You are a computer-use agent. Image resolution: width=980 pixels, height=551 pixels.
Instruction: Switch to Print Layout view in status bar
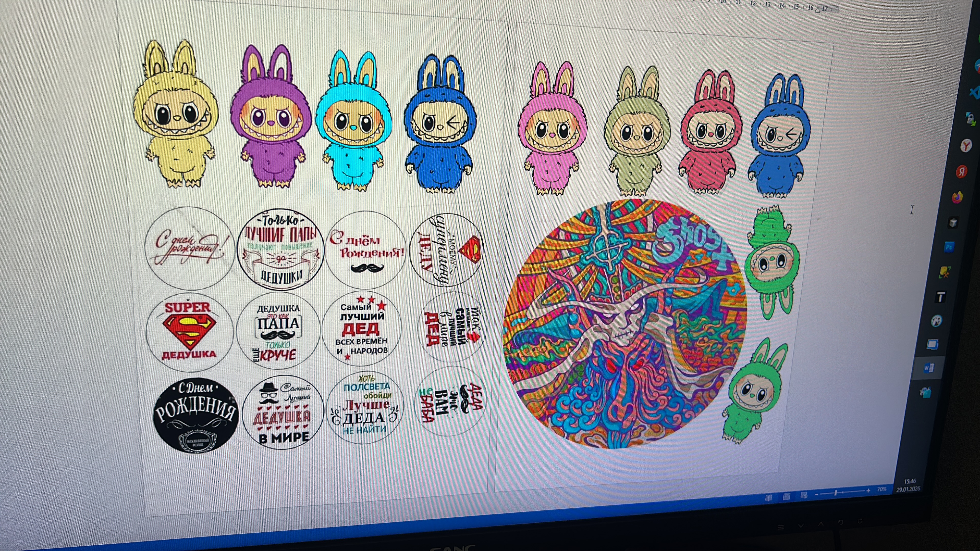click(787, 496)
